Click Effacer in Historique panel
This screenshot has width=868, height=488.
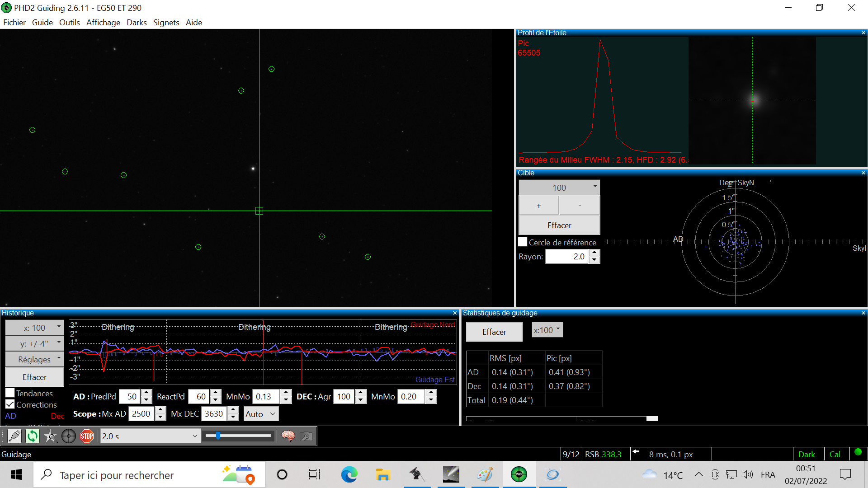[x=34, y=377]
